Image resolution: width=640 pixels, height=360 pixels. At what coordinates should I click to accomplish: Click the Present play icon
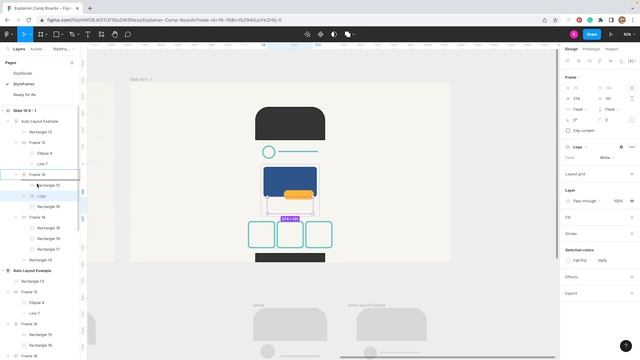click(x=611, y=34)
